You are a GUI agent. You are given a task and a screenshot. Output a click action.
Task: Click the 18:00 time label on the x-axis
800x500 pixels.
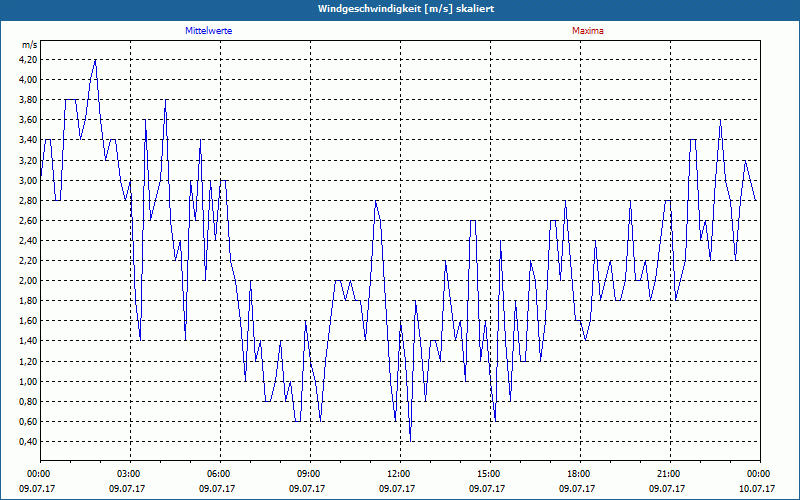(580, 474)
